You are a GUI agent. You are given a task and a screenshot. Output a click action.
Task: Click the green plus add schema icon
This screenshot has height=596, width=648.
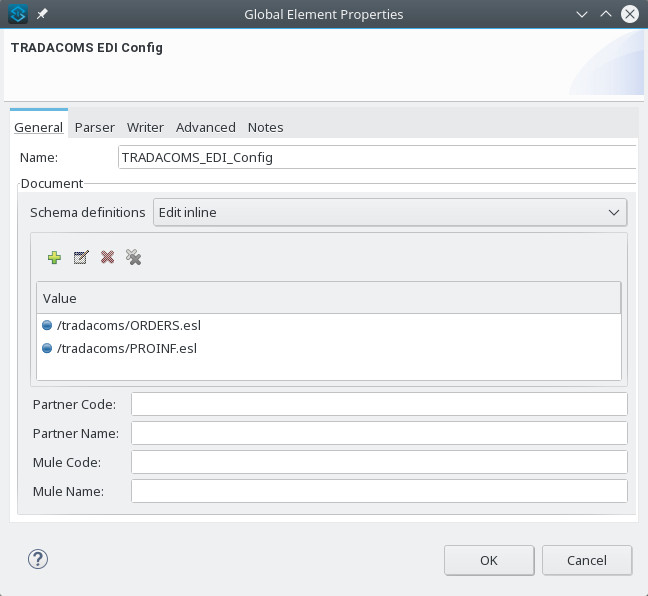coord(55,258)
